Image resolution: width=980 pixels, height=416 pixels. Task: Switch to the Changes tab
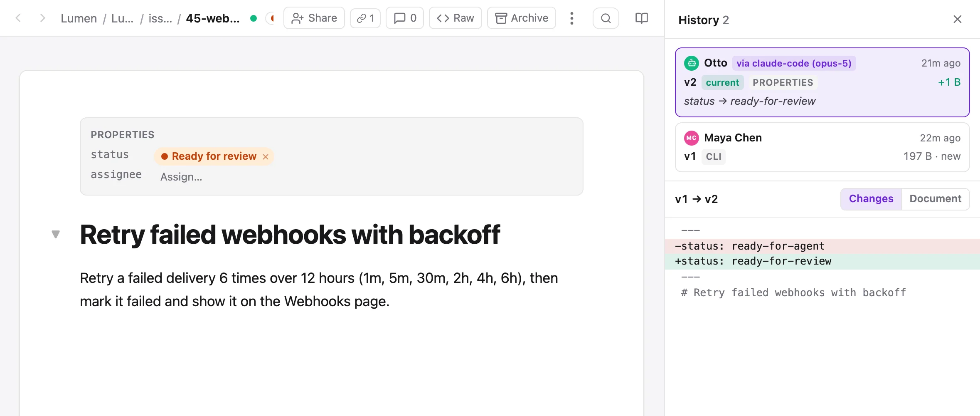(x=871, y=199)
